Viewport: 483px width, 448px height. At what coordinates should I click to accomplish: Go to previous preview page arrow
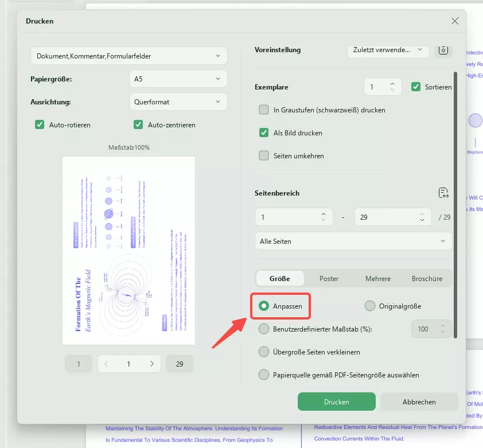point(106,363)
